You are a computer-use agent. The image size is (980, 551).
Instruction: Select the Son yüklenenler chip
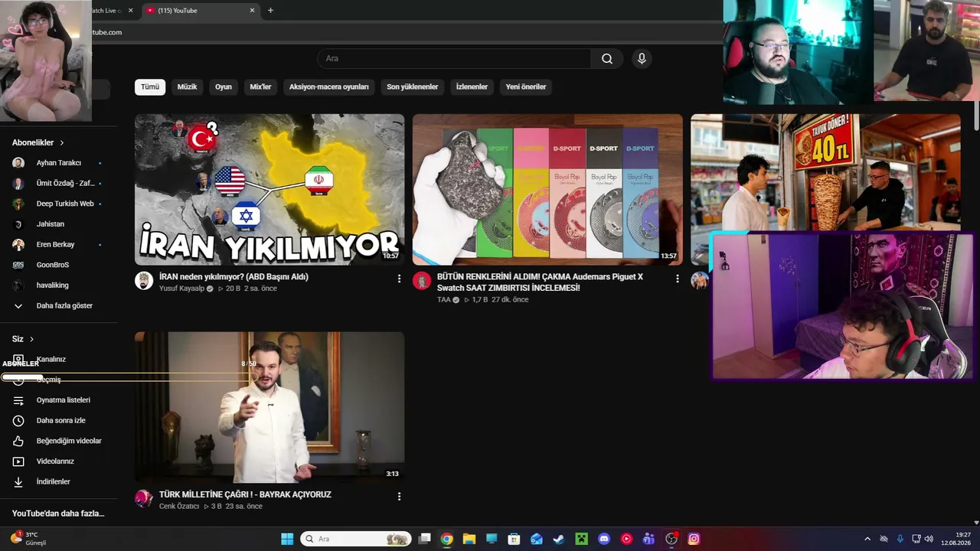413,87
